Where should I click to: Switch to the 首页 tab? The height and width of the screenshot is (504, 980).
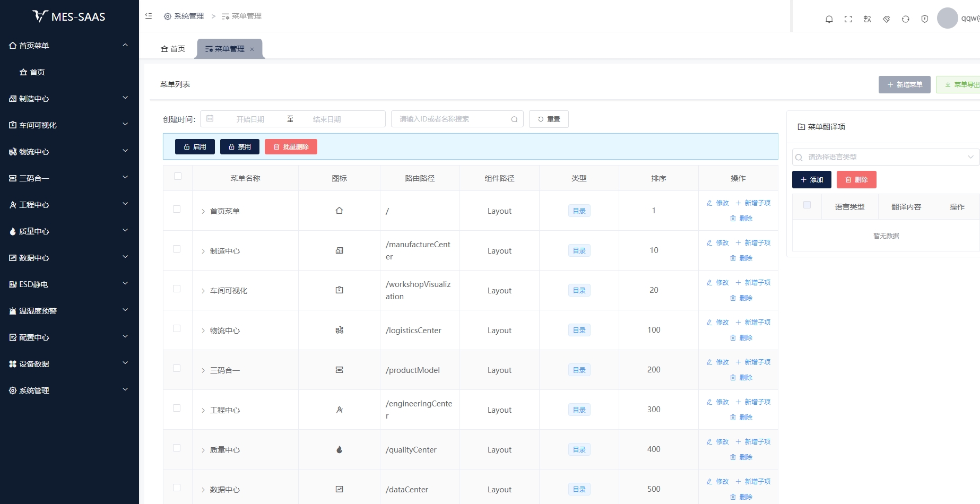coord(173,49)
